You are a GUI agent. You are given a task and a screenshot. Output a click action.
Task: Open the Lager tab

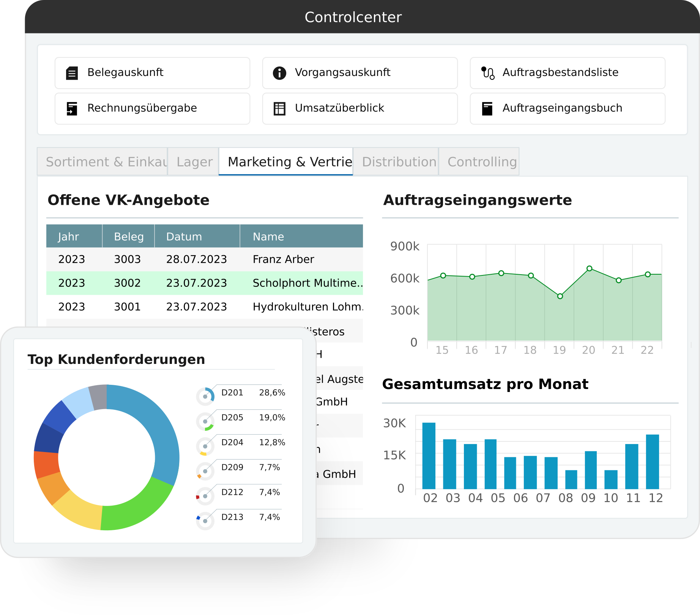194,162
